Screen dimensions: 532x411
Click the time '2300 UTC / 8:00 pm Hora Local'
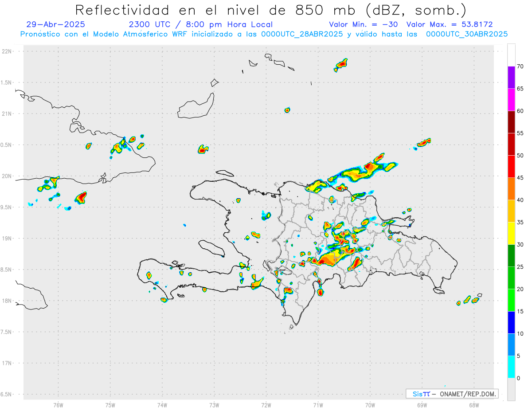(200, 24)
